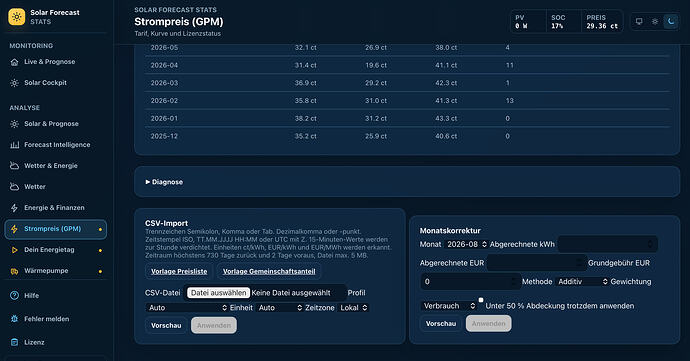Click the 2025-12 month cell
The width and height of the screenshot is (690, 361).
pos(164,136)
